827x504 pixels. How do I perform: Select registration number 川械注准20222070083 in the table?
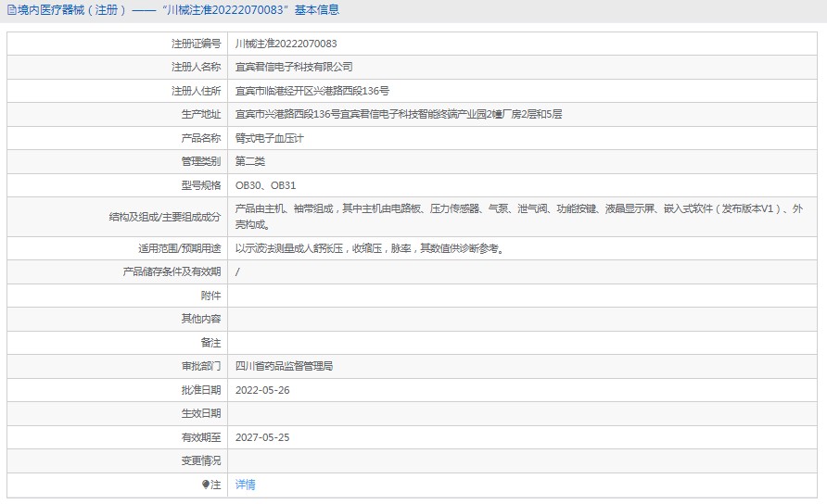[286, 44]
